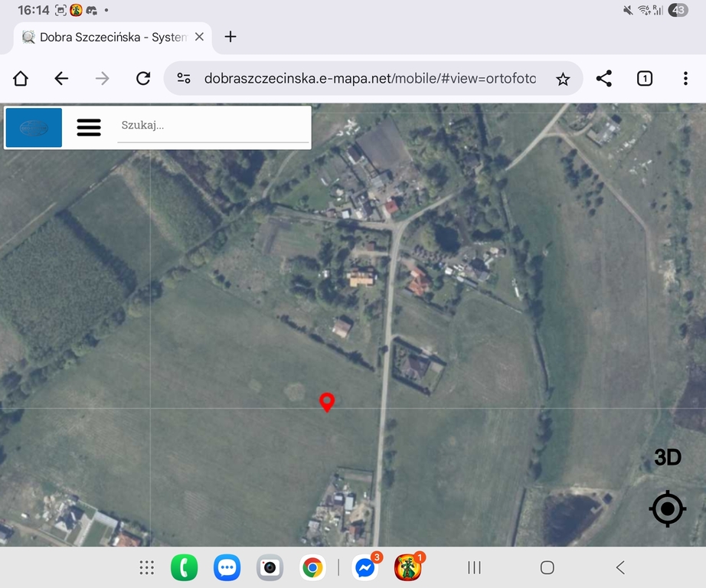Image resolution: width=706 pixels, height=588 pixels.
Task: Switch the map to 3D view
Action: (x=667, y=458)
